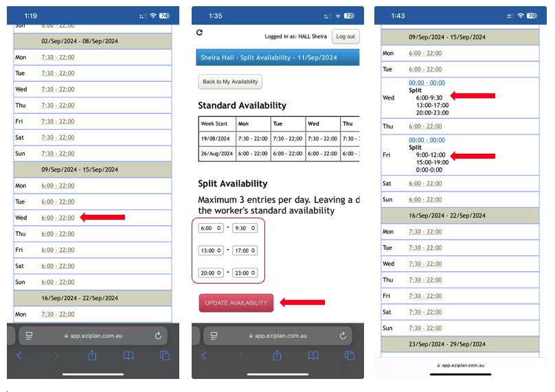Screen dimensions: 555x392
Task: Left phone: open Tue 6:00 - 22:00 link
Action: pyautogui.click(x=58, y=202)
